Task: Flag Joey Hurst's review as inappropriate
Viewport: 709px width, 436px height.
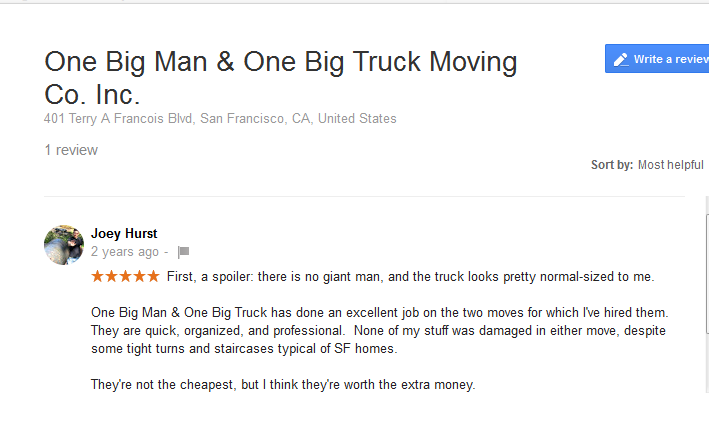Action: pyautogui.click(x=183, y=252)
